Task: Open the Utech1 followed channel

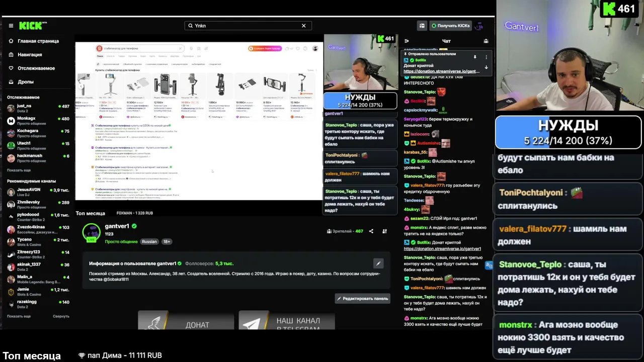Action: coord(38,146)
